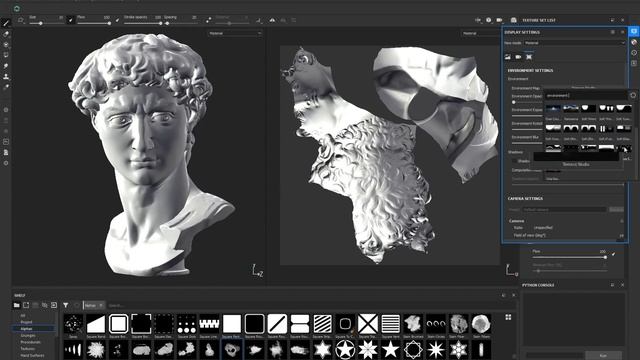Open the Texture Set List panel icon

pos(514,20)
